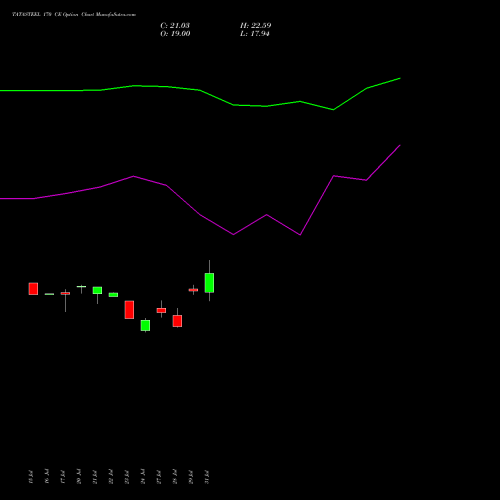Click the close value C: 21.03
The height and width of the screenshot is (500, 500).
point(175,26)
